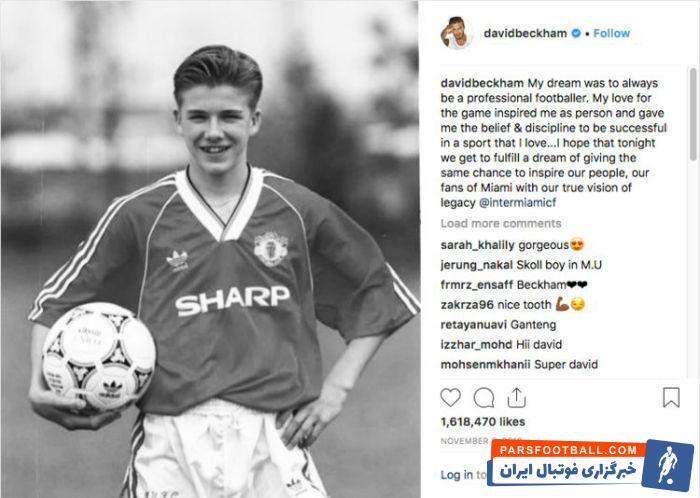Open davidbeckham username in post header
The height and width of the screenshot is (498, 700).
(x=525, y=33)
